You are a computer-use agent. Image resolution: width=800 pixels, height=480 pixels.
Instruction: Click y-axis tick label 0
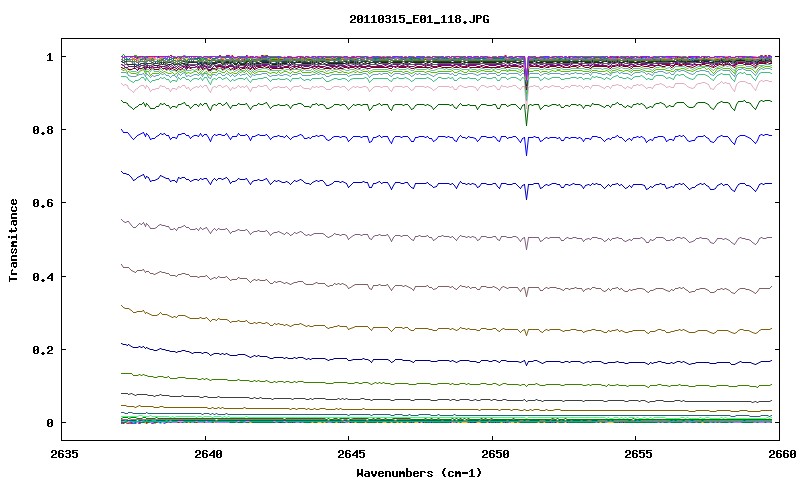pos(49,423)
